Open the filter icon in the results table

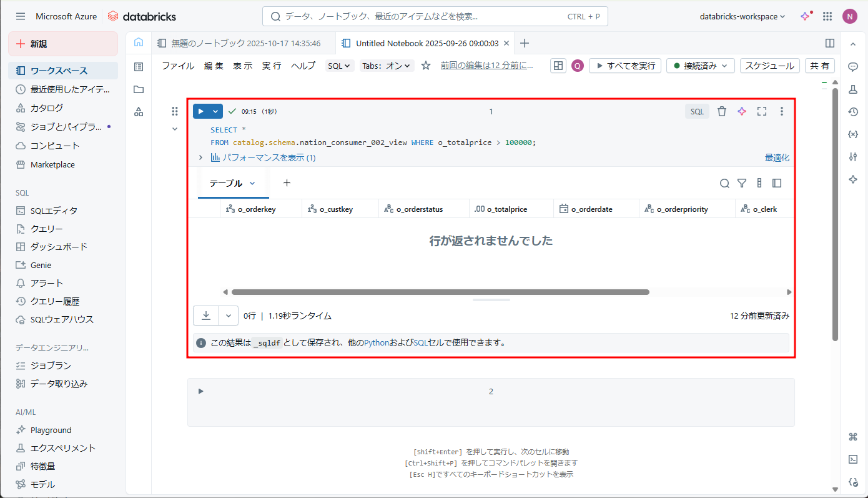[742, 183]
